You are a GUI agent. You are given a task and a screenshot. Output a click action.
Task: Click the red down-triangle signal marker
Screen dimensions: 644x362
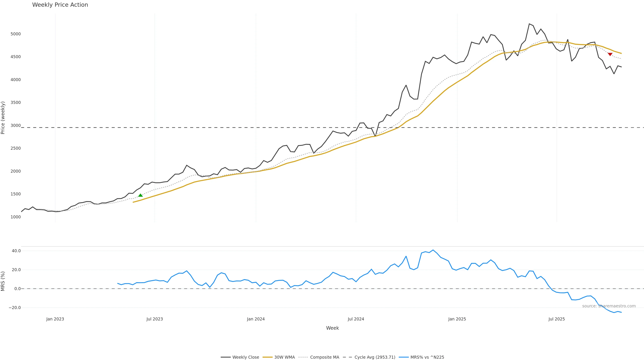[x=610, y=54]
